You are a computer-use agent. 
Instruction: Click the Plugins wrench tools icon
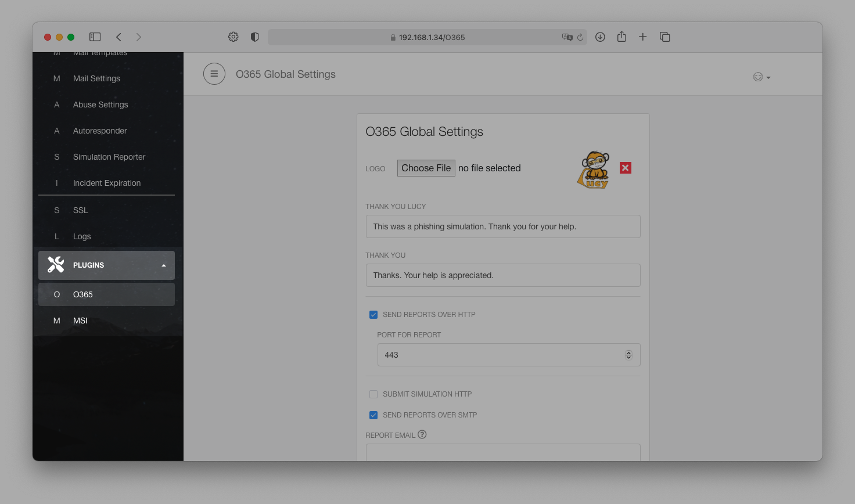[x=56, y=265]
